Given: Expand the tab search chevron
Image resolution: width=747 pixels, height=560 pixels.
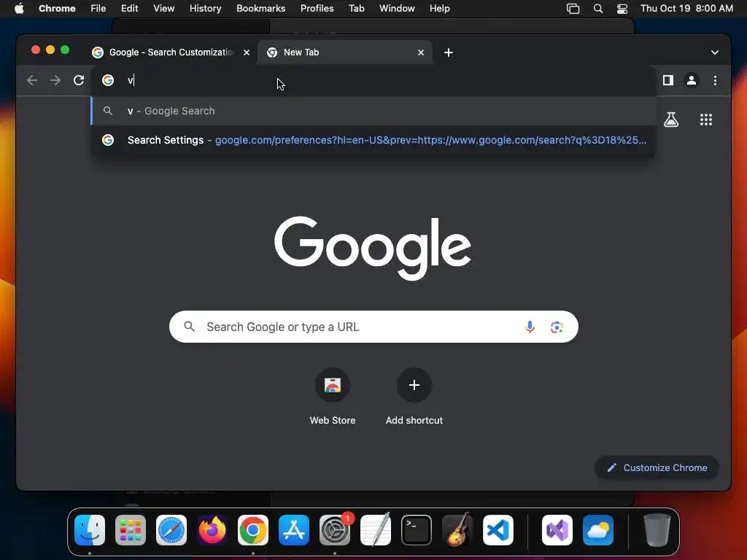Looking at the screenshot, I should 715,52.
